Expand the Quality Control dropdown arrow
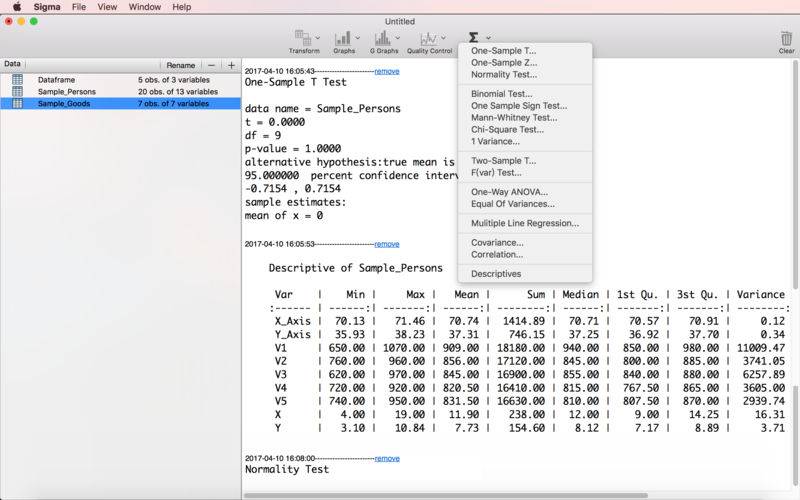This screenshot has width=800, height=500. pos(443,38)
